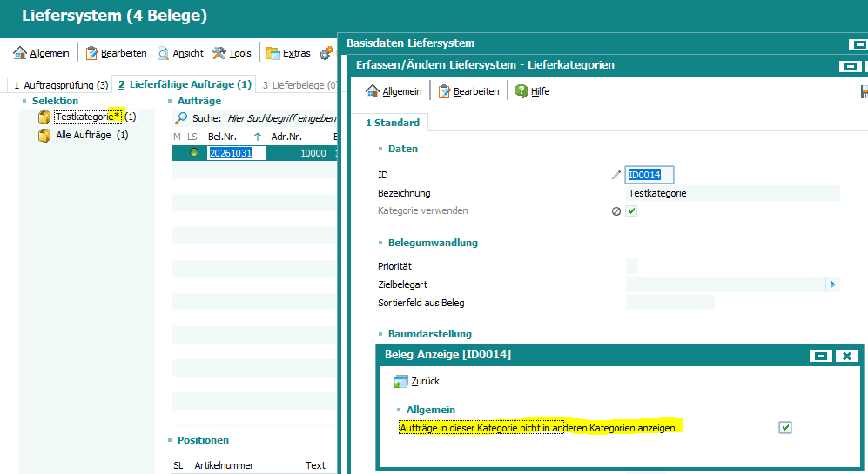This screenshot has height=474, width=868.
Task: Sort by the Bel.Nr. column header arrow
Action: (257, 137)
